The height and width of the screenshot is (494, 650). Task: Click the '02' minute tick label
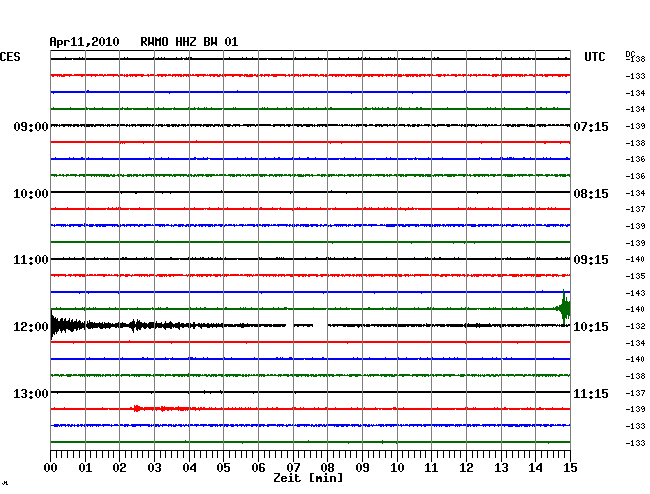(119, 468)
